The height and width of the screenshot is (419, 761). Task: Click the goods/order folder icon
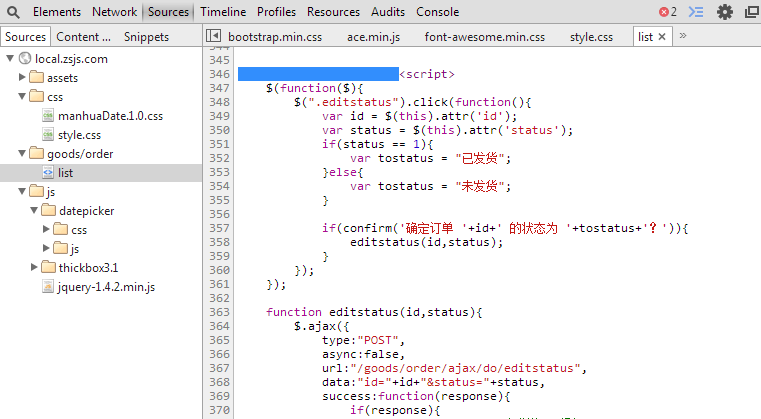(x=36, y=153)
